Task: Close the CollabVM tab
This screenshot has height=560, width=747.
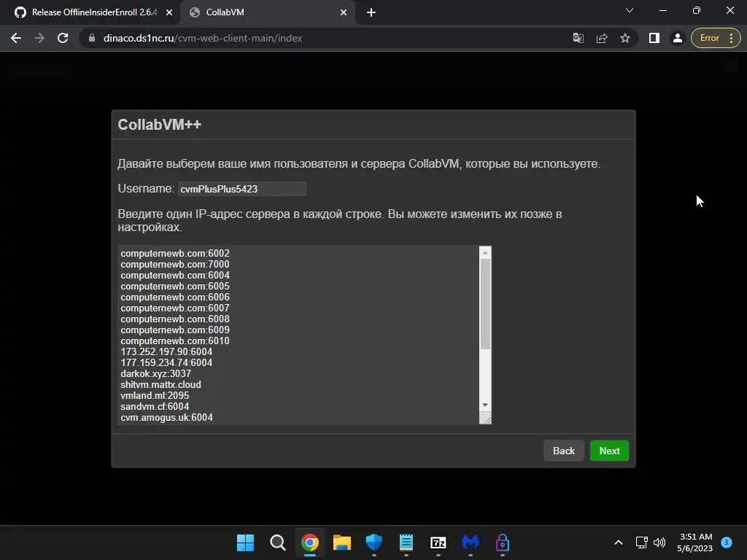Action: [344, 13]
